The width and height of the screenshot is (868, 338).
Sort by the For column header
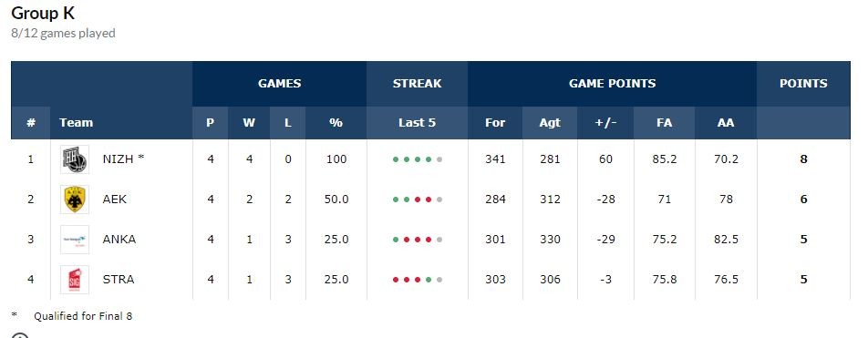(x=495, y=123)
